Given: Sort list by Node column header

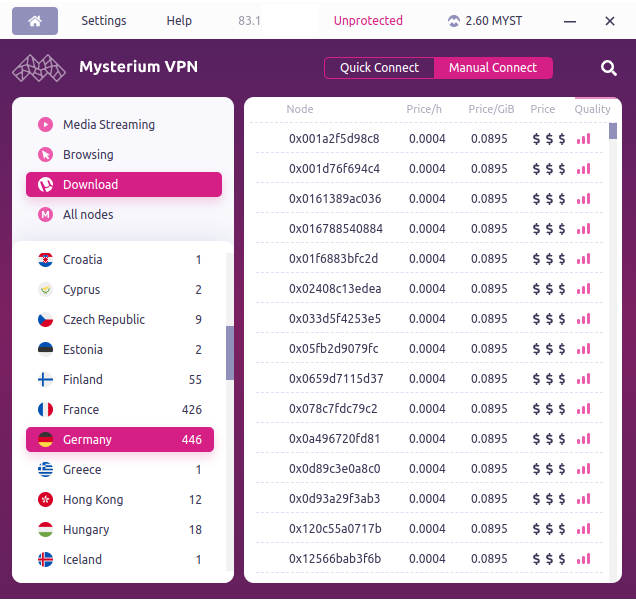Looking at the screenshot, I should pos(300,110).
